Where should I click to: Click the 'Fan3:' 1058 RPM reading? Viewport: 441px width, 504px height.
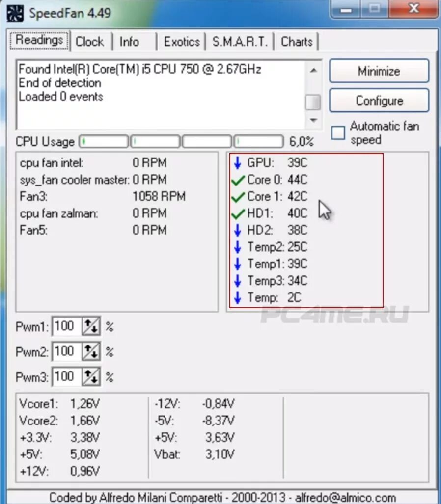tap(103, 196)
